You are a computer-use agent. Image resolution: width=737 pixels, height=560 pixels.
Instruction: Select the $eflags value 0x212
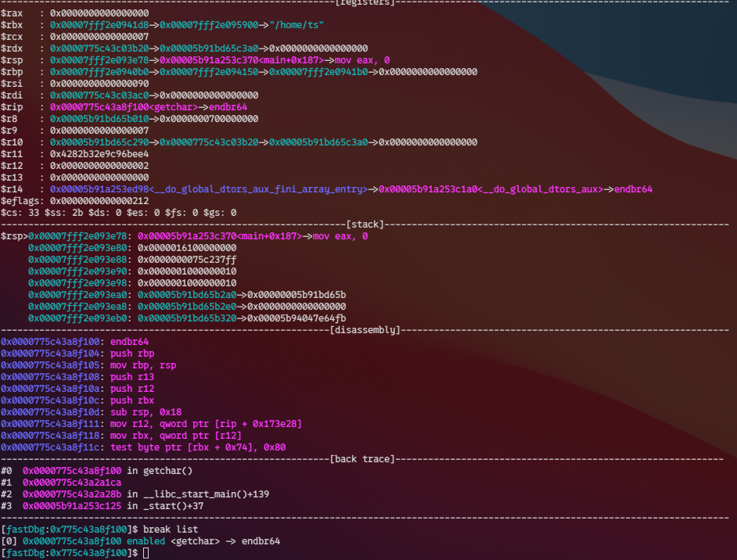tap(99, 201)
